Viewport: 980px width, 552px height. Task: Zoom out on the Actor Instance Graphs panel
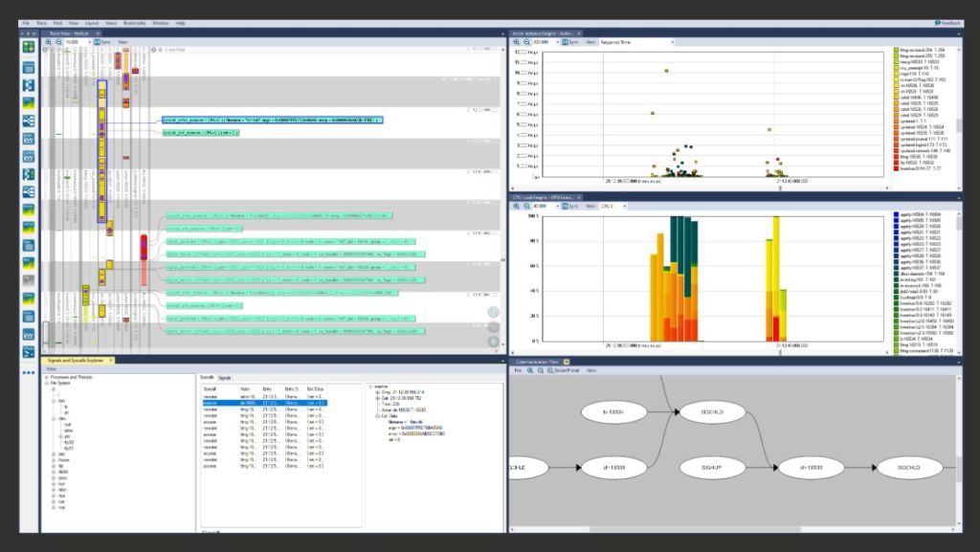pos(526,42)
